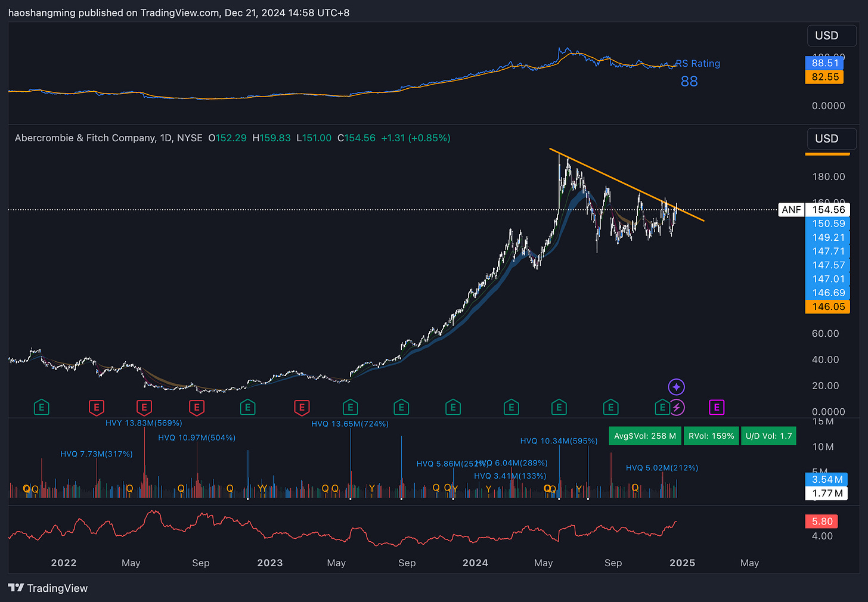Click the purple lightning bolt icon
The height and width of the screenshot is (602, 868).
pos(677,408)
